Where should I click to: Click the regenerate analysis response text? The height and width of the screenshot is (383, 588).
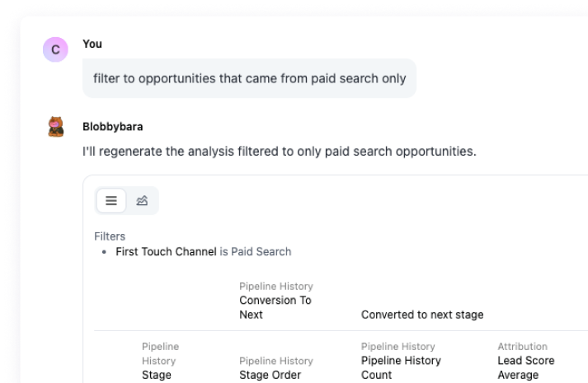[x=279, y=152]
